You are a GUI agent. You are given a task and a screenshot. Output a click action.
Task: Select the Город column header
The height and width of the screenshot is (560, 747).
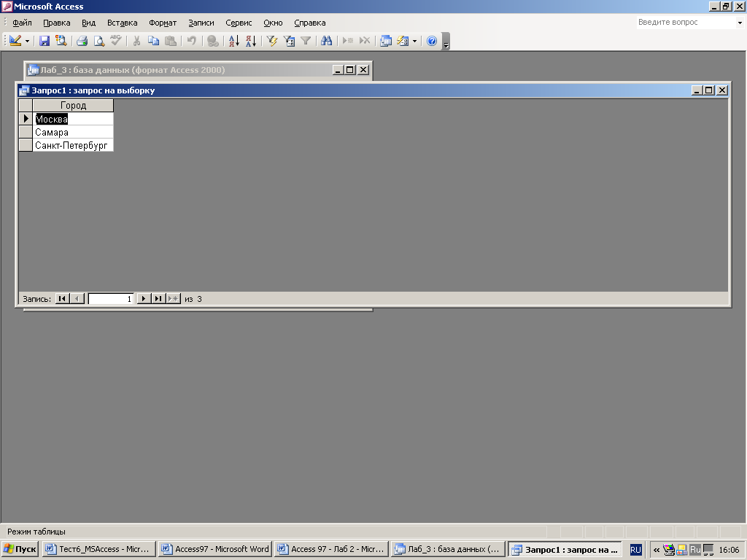[73, 105]
